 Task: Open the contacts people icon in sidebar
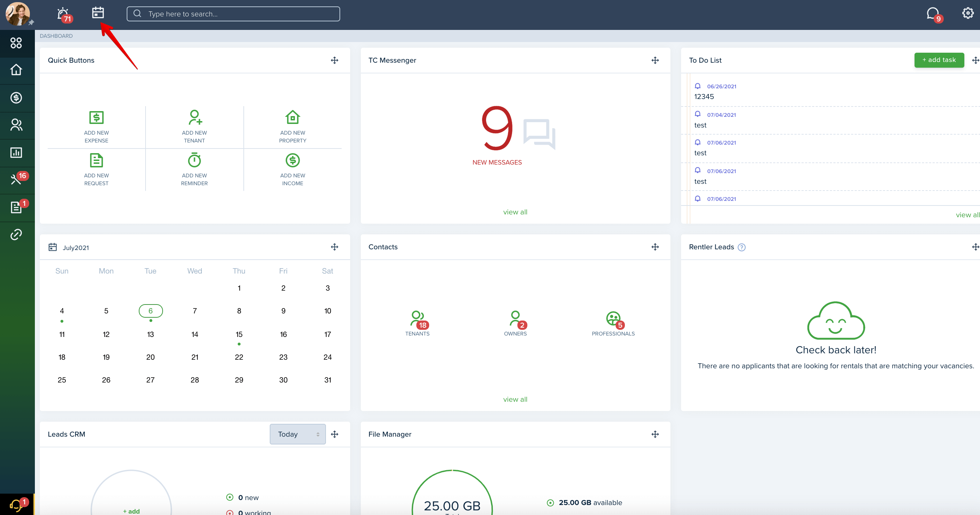tap(16, 125)
